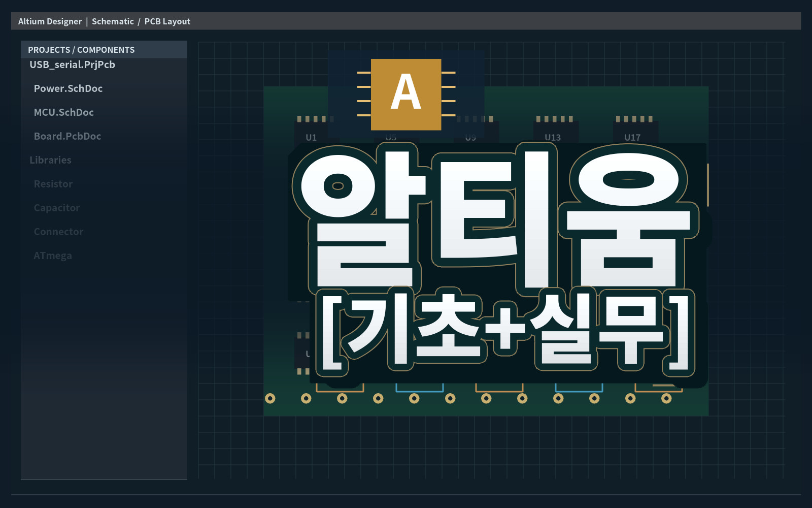Choose the Capacitor library component

click(57, 208)
